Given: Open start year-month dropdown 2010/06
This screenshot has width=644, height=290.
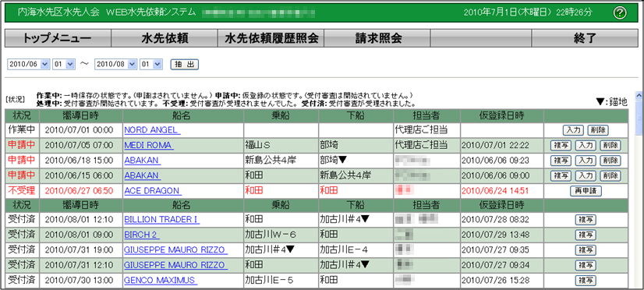Looking at the screenshot, I should [28, 64].
